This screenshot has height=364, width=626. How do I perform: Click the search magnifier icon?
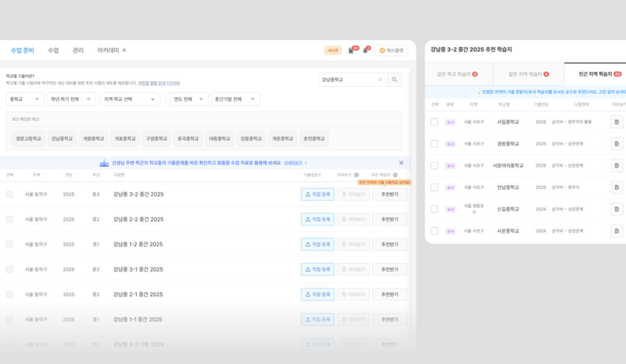394,80
